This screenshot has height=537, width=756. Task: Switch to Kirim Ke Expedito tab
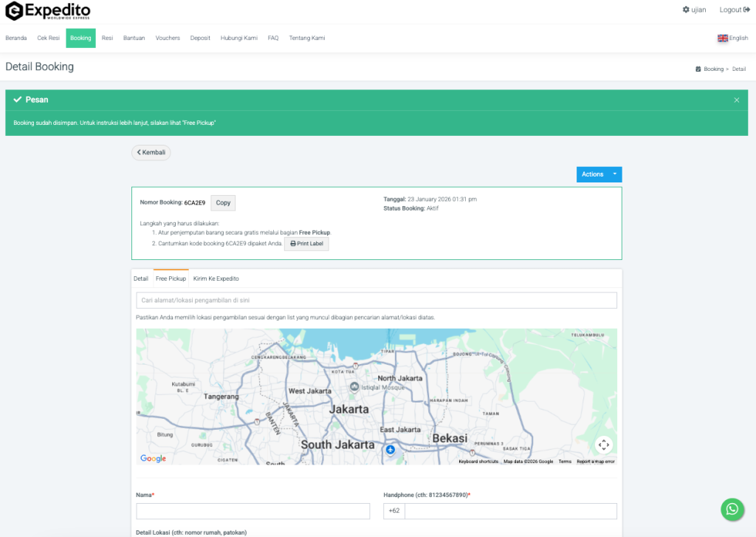(216, 278)
